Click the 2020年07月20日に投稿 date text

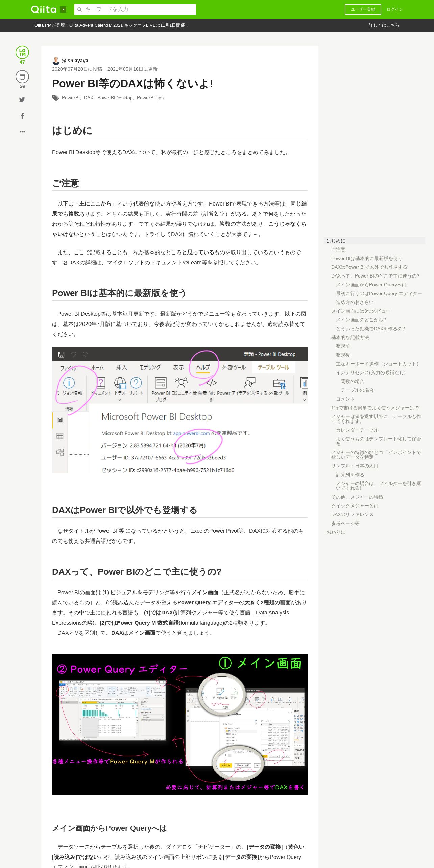pos(77,69)
